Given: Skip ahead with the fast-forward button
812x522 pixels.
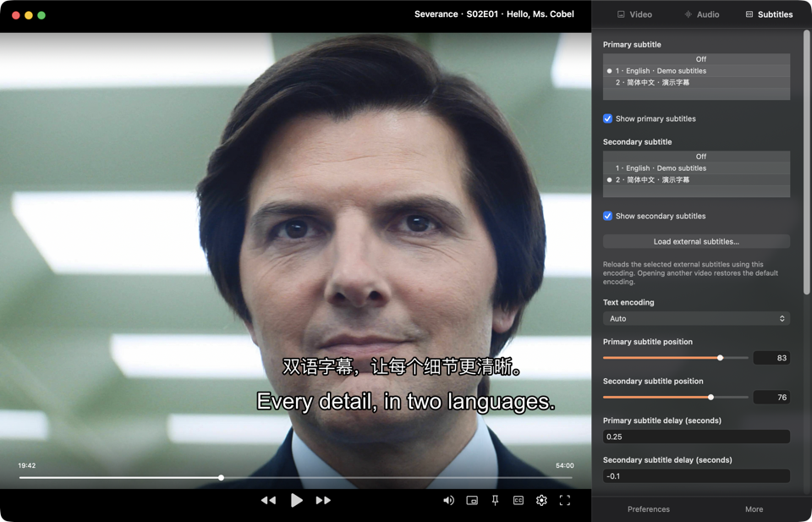Looking at the screenshot, I should coord(323,500).
